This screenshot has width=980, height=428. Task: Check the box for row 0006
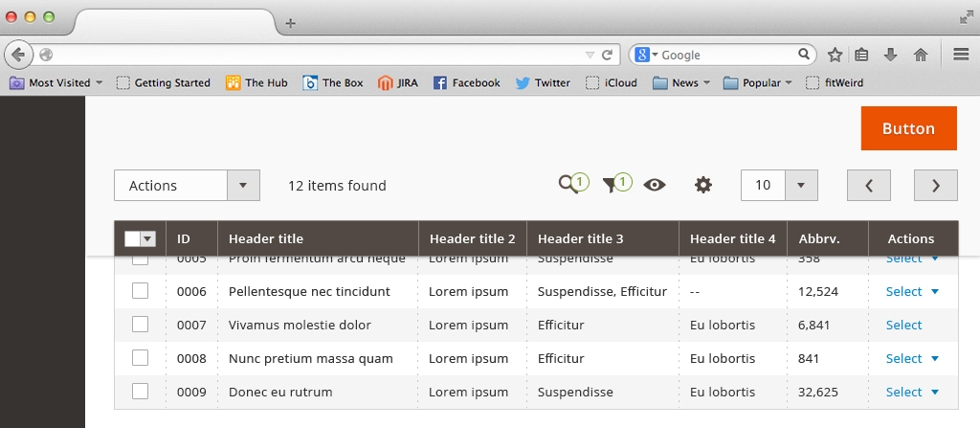[141, 291]
